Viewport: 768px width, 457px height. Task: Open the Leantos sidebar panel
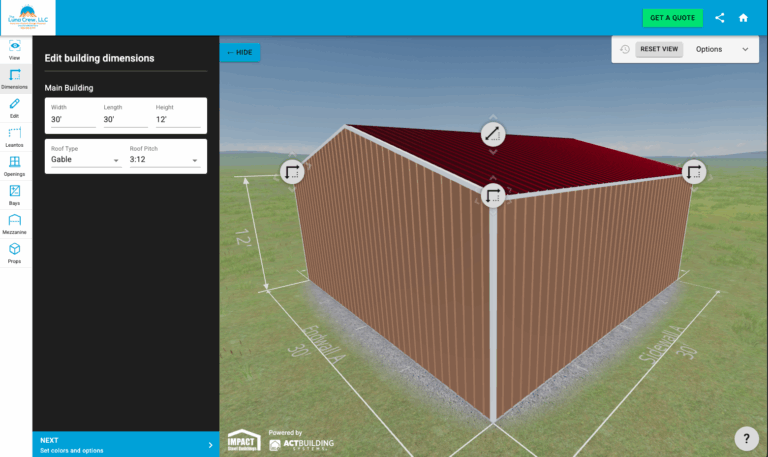(x=15, y=137)
